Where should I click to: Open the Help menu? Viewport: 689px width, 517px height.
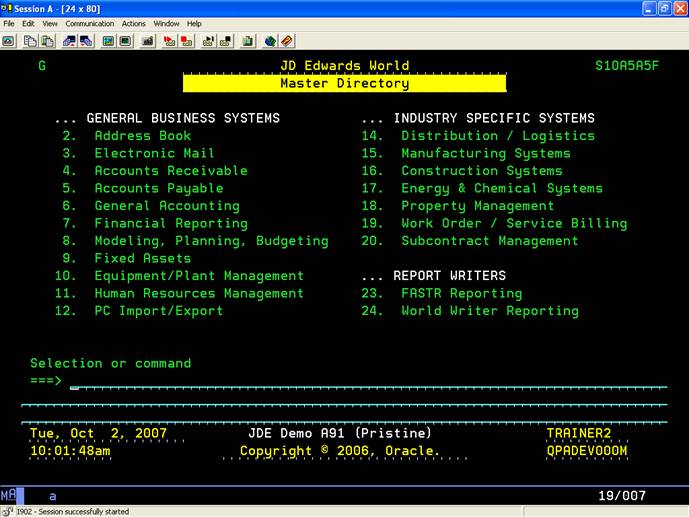[194, 24]
